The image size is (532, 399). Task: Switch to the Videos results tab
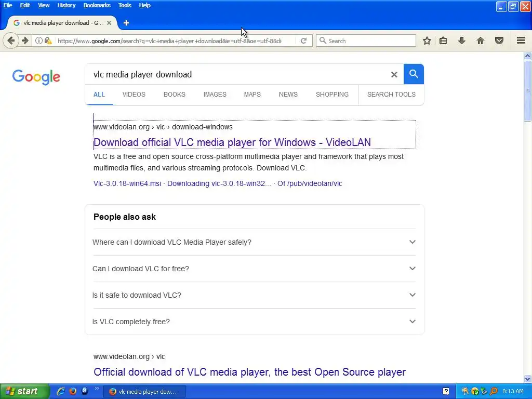point(134,95)
